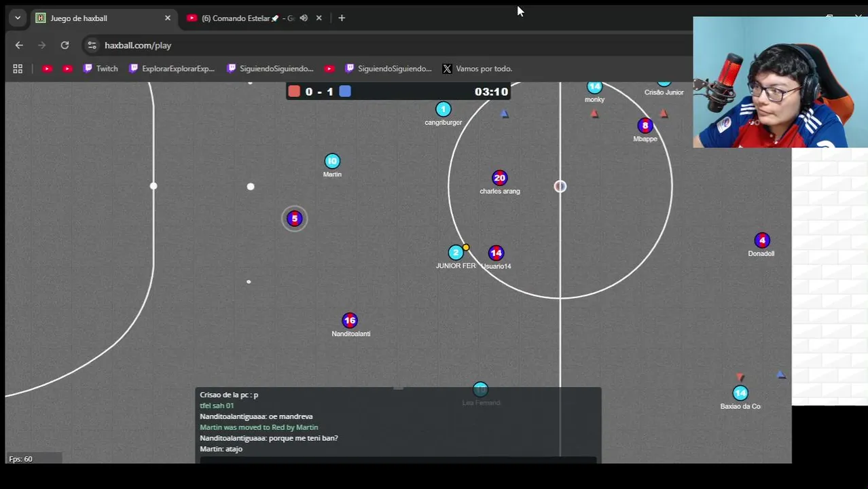
Task: Reload the haxball page
Action: click(65, 46)
